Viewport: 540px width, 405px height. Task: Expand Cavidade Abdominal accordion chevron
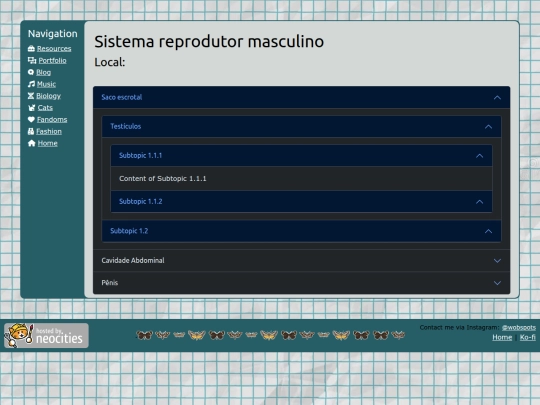point(497,261)
